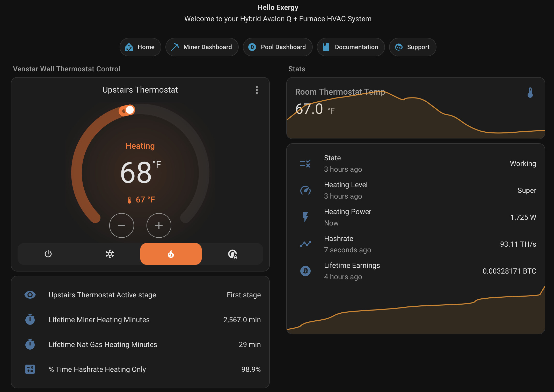The width and height of the screenshot is (554, 392).
Task: Click the Bitcoin icon beside Lifetime Earnings
Action: point(305,271)
